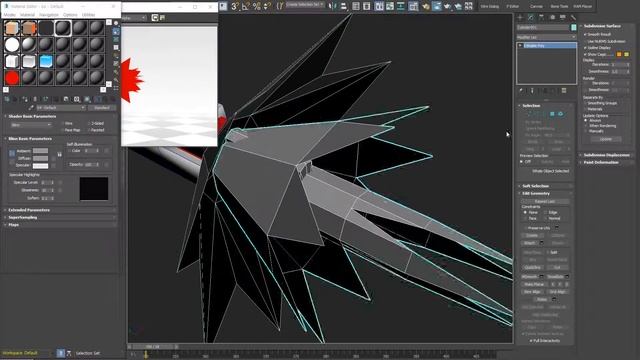Select the blue cube material sample slot

pos(46,61)
